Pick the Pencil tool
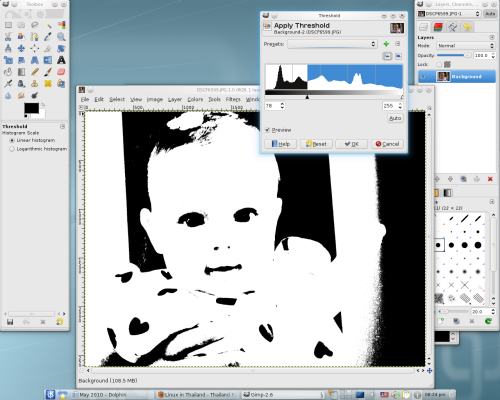 click(35, 72)
